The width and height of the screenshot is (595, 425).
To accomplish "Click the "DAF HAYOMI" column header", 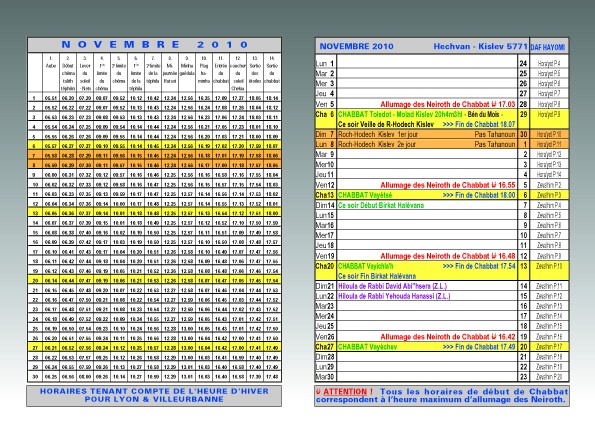I will pyautogui.click(x=548, y=47).
